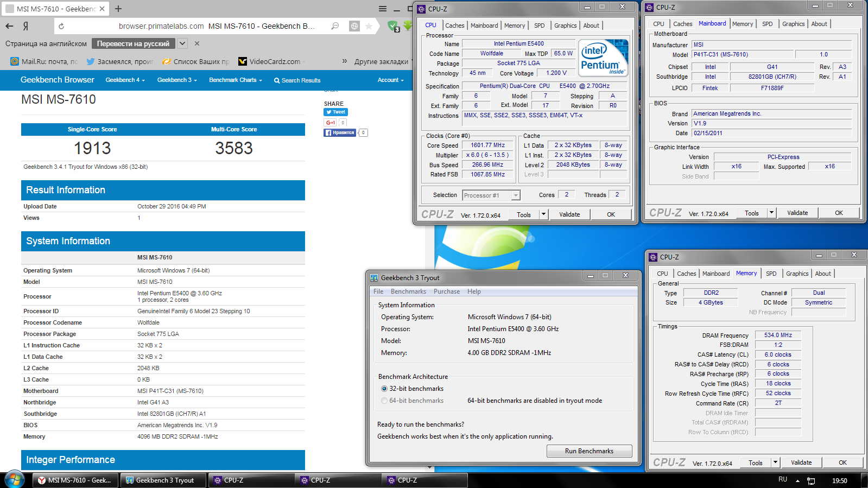Click the Facebook 'Нравится' like button
The height and width of the screenshot is (488, 868).
pos(340,132)
